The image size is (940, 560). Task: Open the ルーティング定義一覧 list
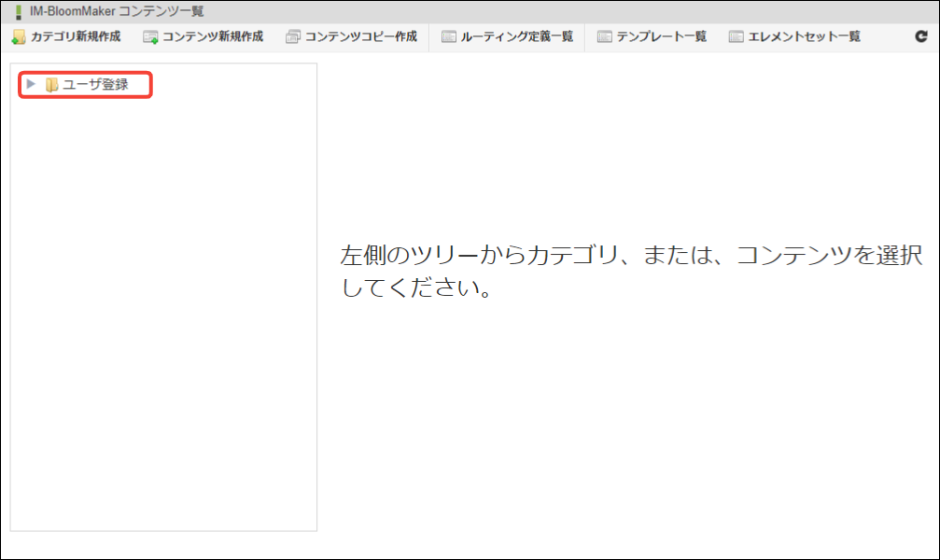(507, 36)
